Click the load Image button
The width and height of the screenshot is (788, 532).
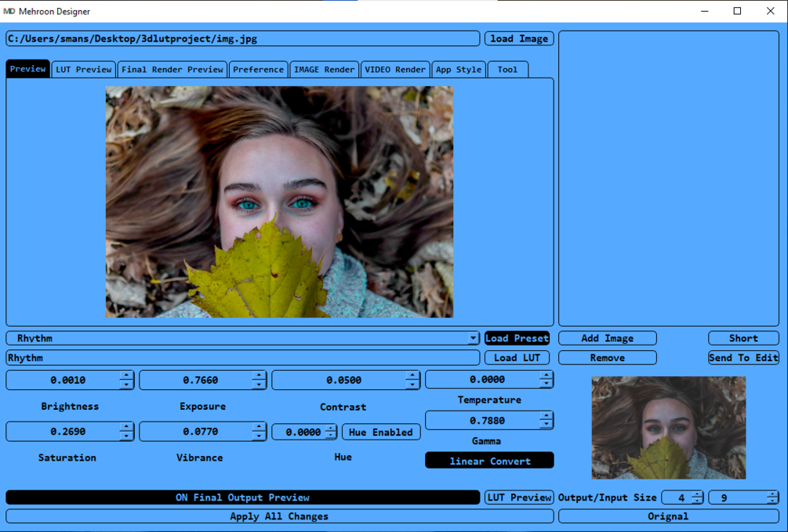pos(519,38)
